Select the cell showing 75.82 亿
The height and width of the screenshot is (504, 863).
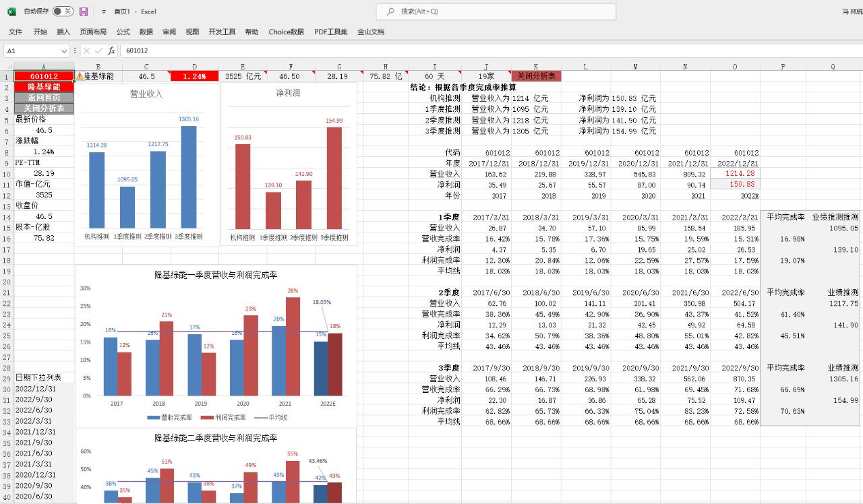point(386,76)
